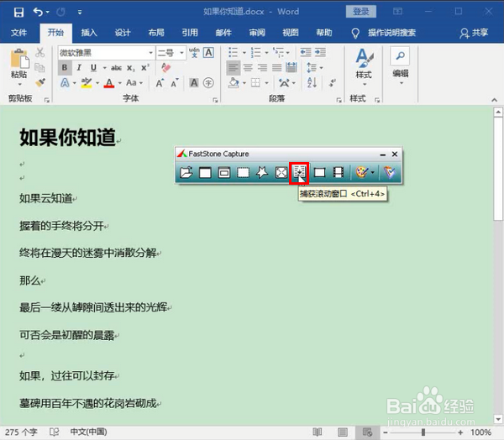Click Capture Rectangular Region in FastStone
The width and height of the screenshot is (504, 440).
coord(244,173)
